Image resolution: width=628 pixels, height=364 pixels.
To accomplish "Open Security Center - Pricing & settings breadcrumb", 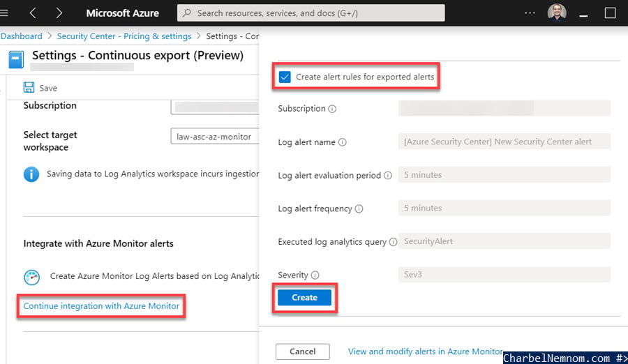I will pos(124,36).
